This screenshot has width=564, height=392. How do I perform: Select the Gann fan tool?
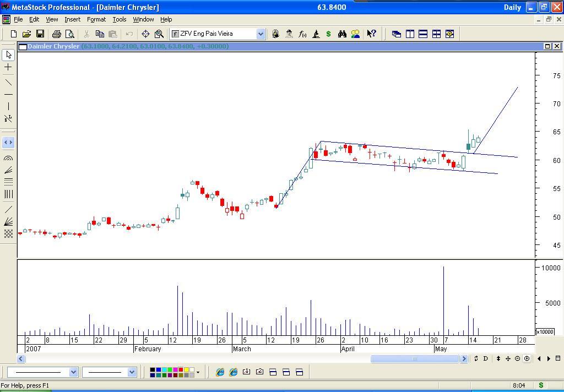(x=8, y=221)
